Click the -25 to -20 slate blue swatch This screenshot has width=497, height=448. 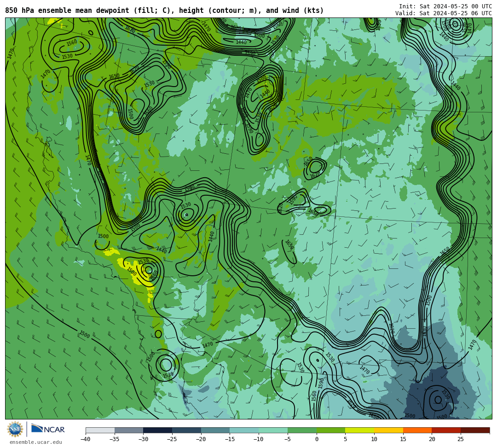[187, 430]
